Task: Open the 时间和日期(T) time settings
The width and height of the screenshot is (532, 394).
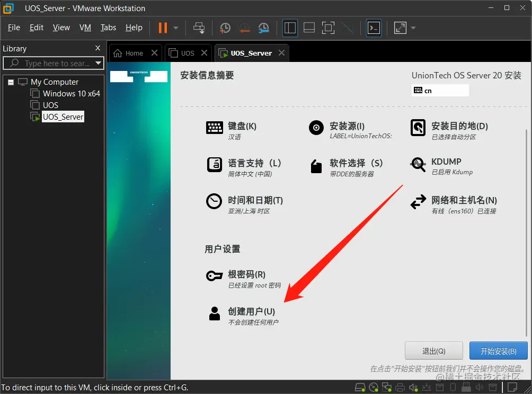Action: click(x=244, y=204)
